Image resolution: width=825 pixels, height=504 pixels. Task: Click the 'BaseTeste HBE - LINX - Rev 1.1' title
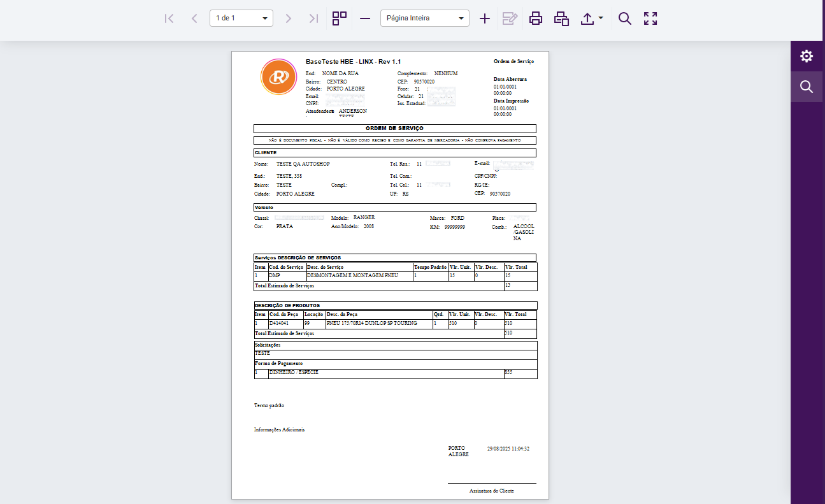pyautogui.click(x=354, y=61)
